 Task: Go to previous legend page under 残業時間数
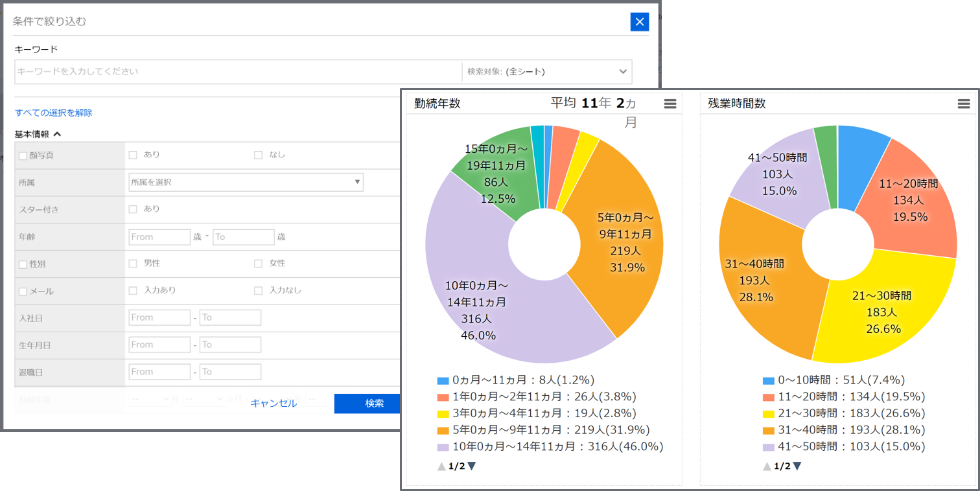767,466
